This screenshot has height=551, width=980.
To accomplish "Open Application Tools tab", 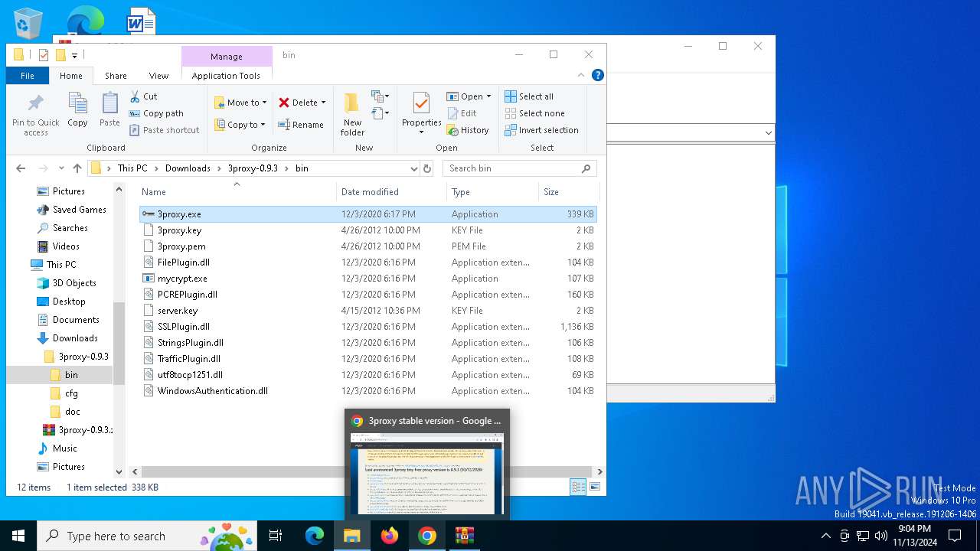I will [226, 76].
